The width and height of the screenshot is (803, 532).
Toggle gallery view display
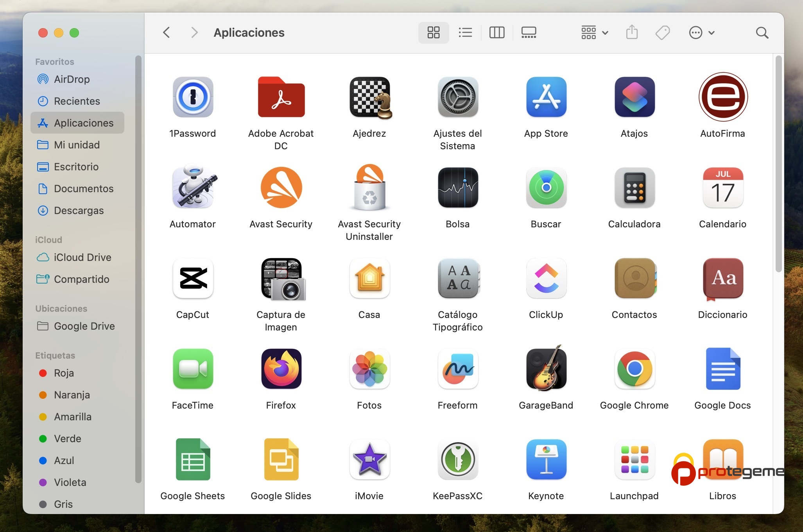click(528, 32)
